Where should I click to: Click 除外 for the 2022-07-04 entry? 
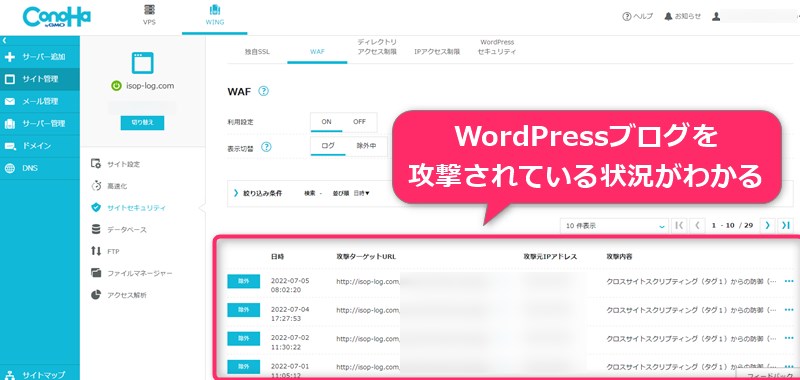(x=243, y=310)
